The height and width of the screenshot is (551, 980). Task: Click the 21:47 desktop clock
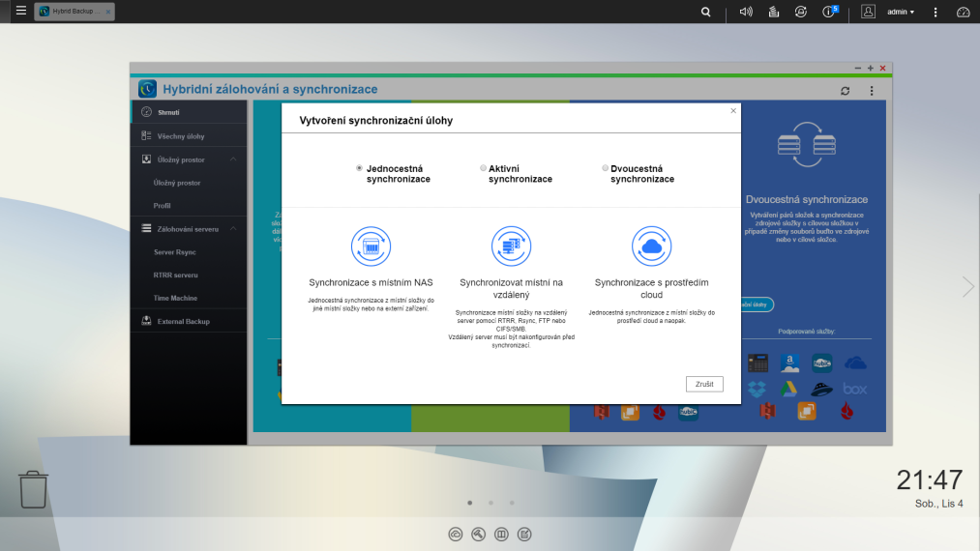click(x=930, y=479)
